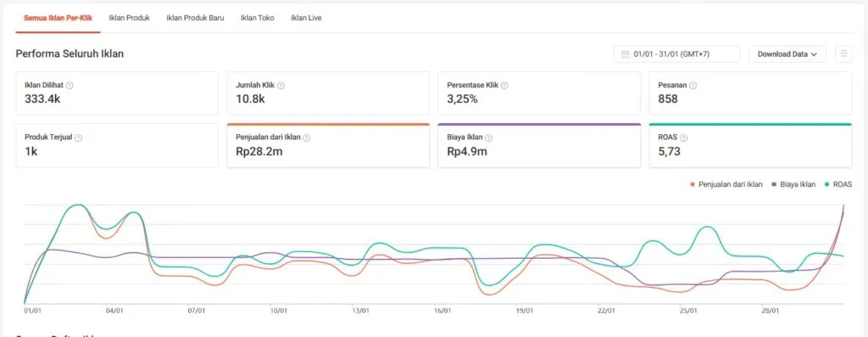Viewport: 868px width, 337px height.
Task: Click the Performa Seluruh Iklan heading
Action: pyautogui.click(x=70, y=53)
